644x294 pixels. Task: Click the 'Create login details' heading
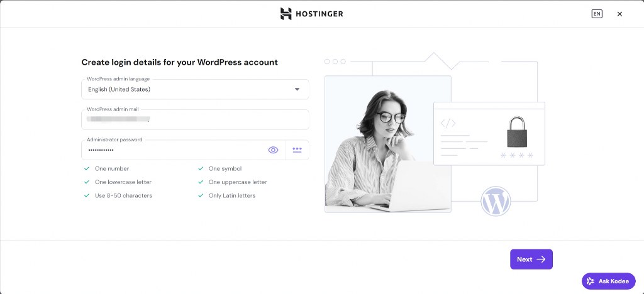pyautogui.click(x=179, y=62)
